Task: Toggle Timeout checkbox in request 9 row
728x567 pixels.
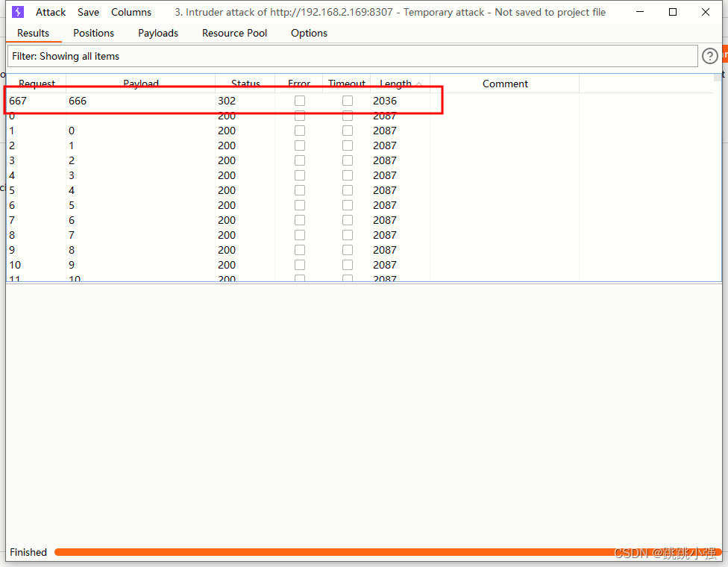Action: click(x=348, y=250)
